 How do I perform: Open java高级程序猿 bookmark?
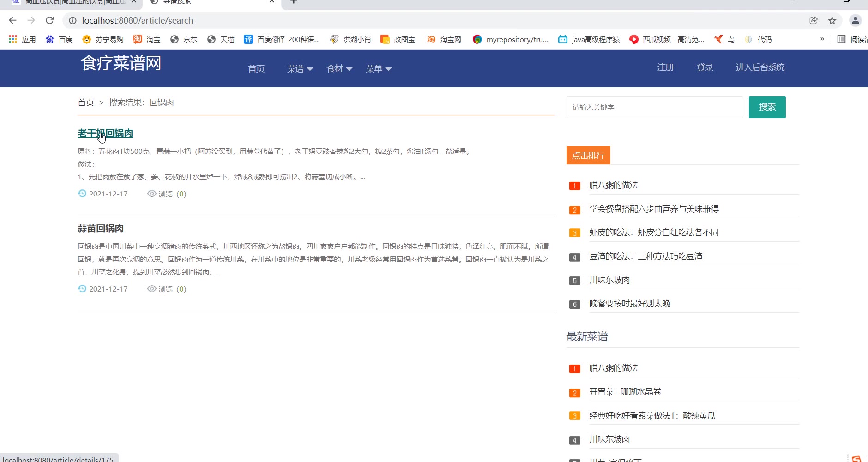tap(589, 39)
